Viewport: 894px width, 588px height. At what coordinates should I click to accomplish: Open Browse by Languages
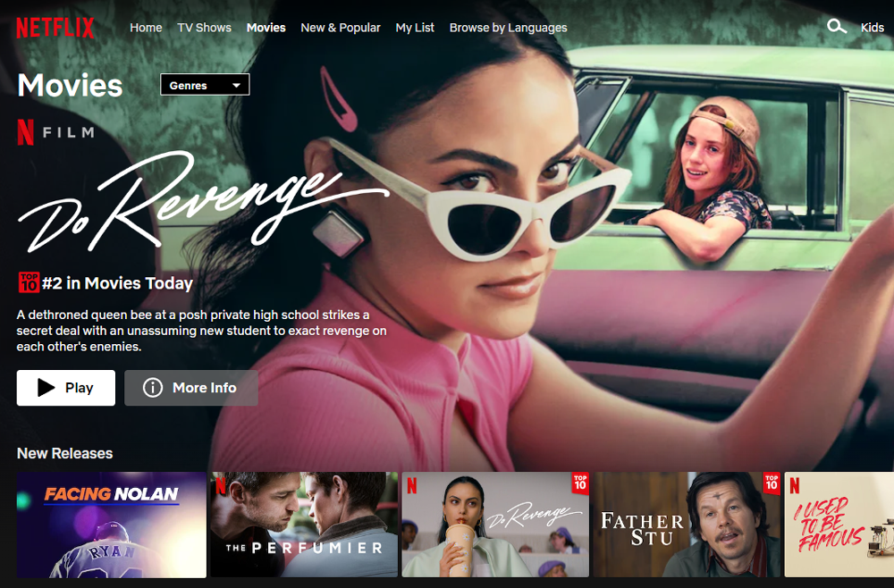tap(508, 28)
